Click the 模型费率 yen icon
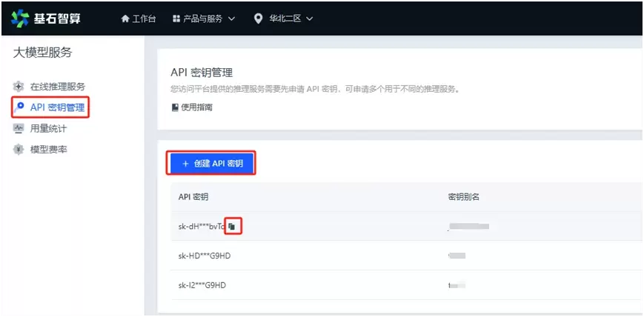The height and width of the screenshot is (317, 644). point(19,149)
